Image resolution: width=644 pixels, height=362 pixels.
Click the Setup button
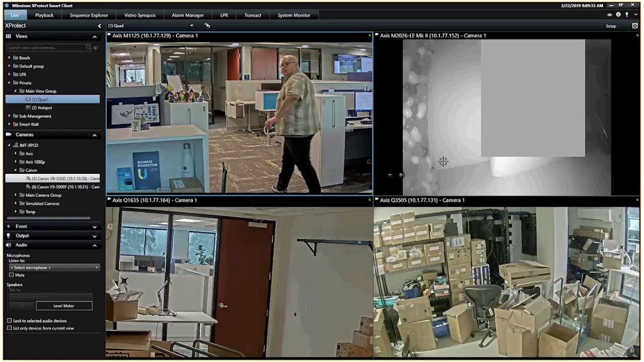(611, 26)
